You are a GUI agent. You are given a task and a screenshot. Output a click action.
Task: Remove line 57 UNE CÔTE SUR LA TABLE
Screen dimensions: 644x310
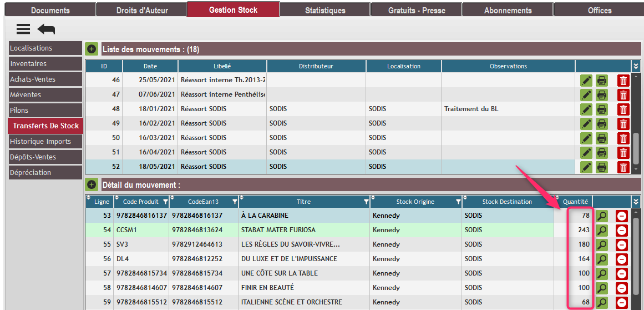[x=622, y=274]
